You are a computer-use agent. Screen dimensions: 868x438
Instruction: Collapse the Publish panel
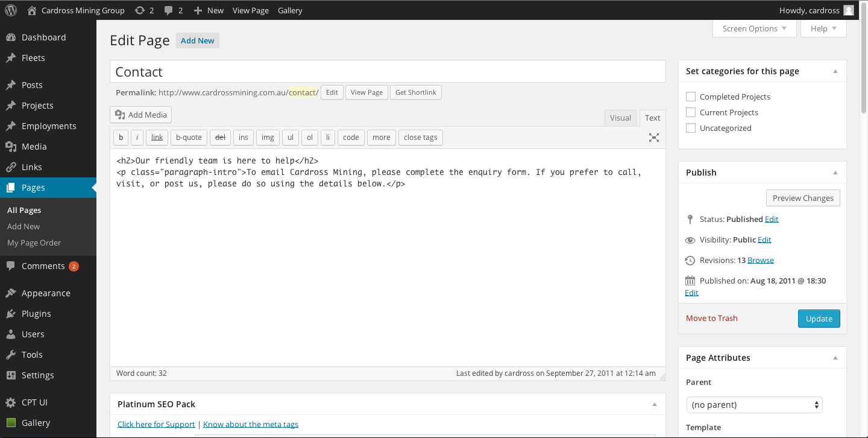[835, 172]
